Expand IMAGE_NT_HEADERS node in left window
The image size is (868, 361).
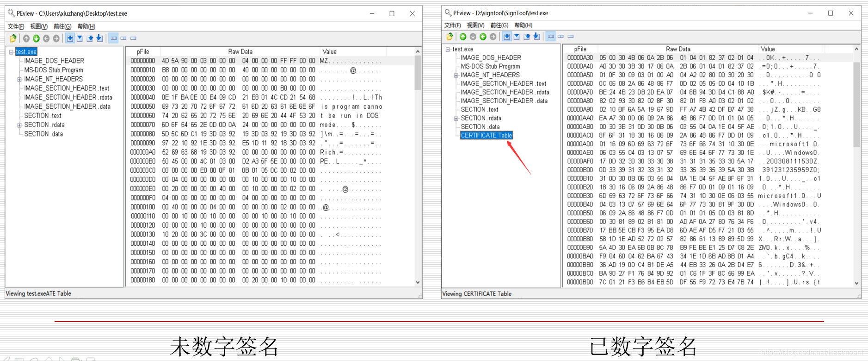pyautogui.click(x=19, y=80)
